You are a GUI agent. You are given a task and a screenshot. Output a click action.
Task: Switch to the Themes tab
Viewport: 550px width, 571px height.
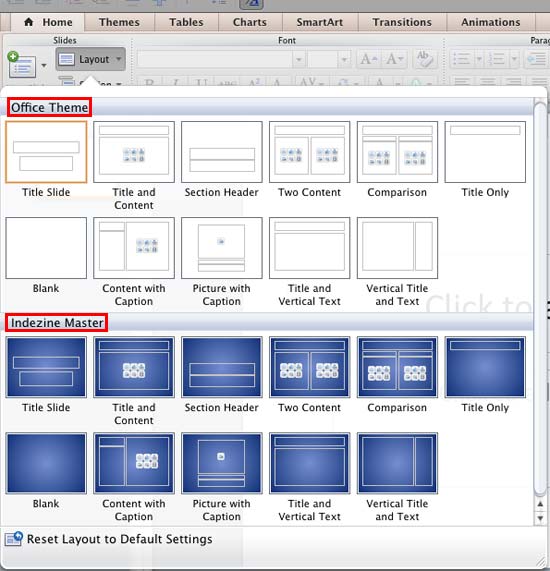(119, 22)
